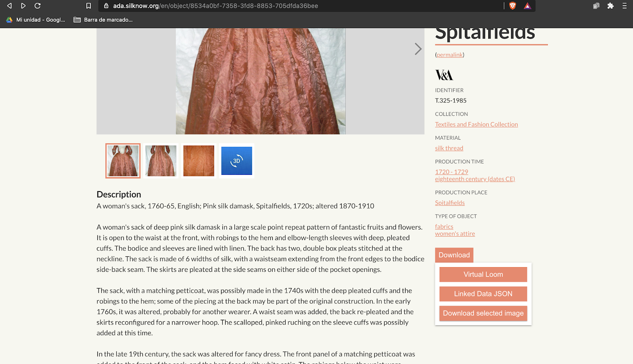Go back using browser back arrow
The width and height of the screenshot is (633, 364).
tap(9, 6)
